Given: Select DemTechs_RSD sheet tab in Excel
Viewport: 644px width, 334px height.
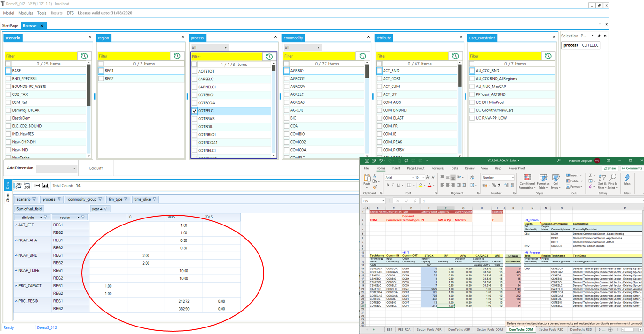Looking at the screenshot, I should pyautogui.click(x=580, y=330).
